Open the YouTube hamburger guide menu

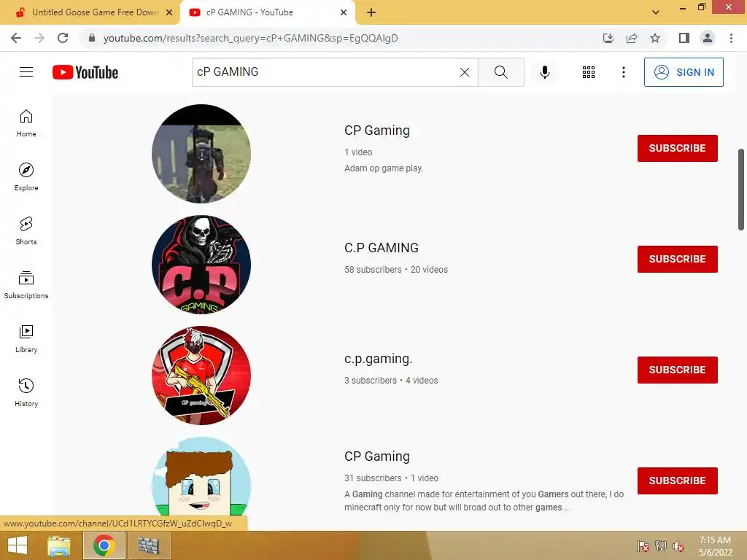pos(26,72)
